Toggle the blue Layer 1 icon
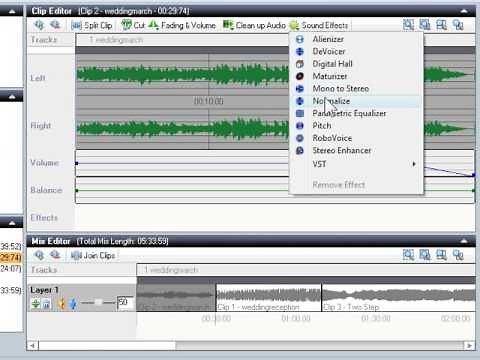This screenshot has width=480, height=360. pos(73,304)
